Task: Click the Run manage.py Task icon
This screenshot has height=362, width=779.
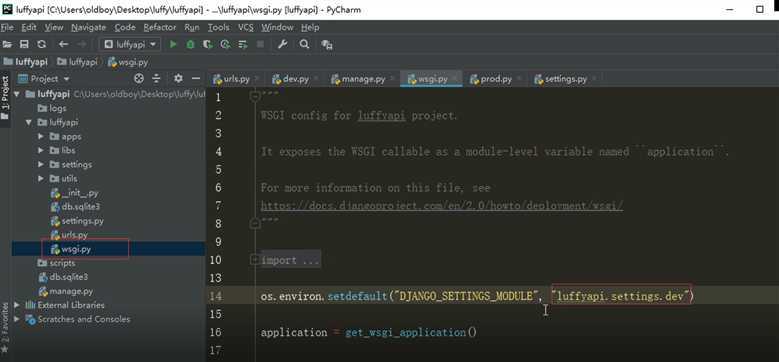Action: 326,45
